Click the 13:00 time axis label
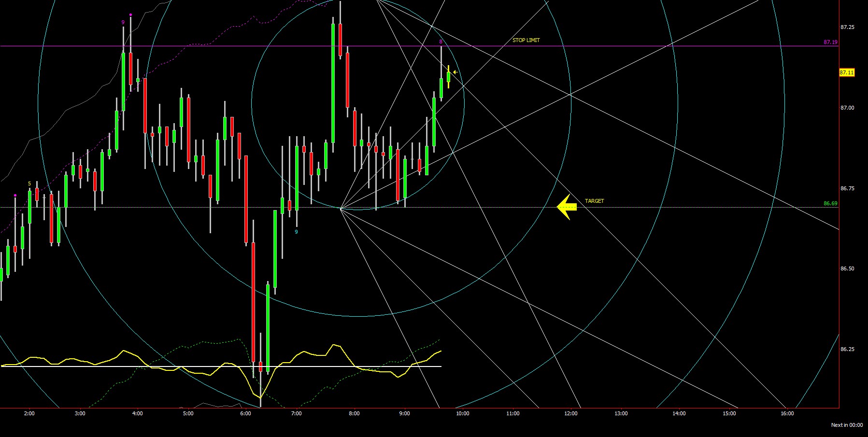The width and height of the screenshot is (868, 437). pos(621,413)
